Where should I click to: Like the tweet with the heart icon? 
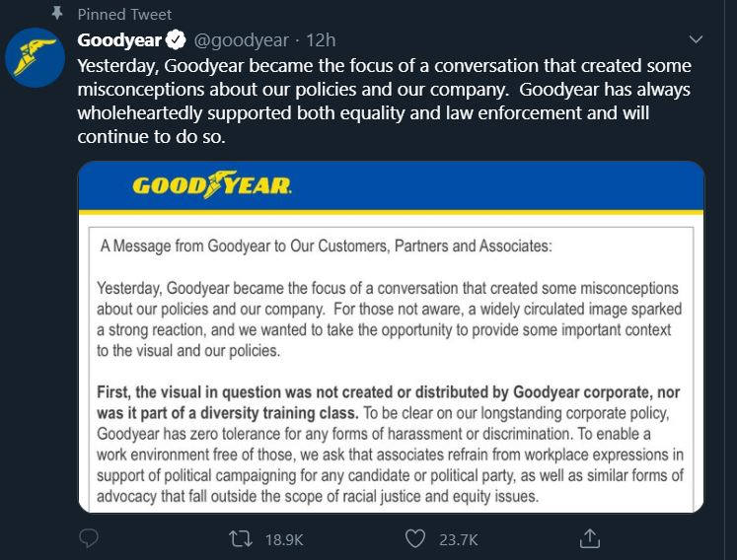click(415, 538)
